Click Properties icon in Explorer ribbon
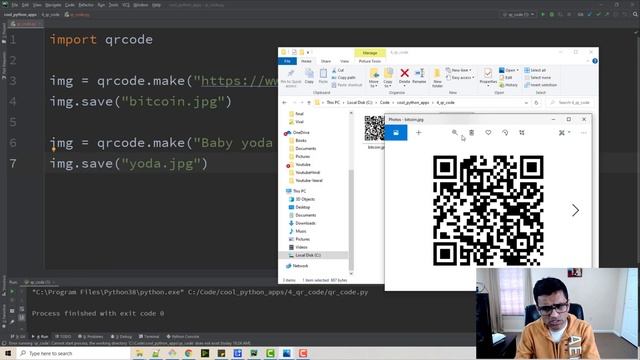Screen dimensions: 640x360 (488, 73)
